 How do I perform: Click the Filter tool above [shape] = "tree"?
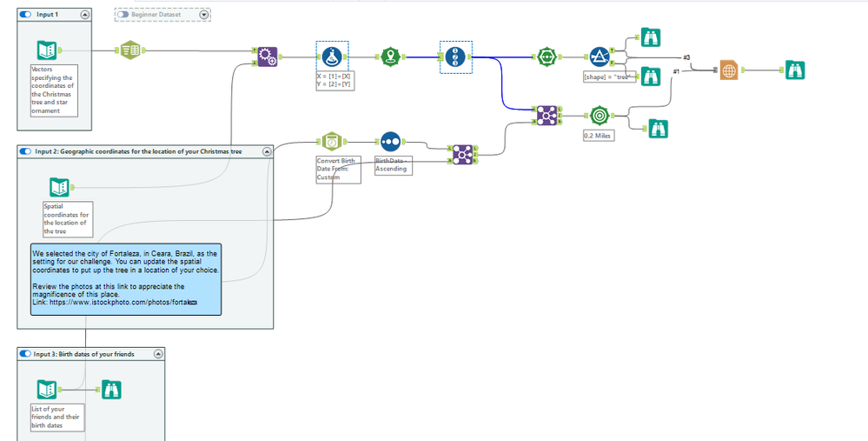point(600,57)
